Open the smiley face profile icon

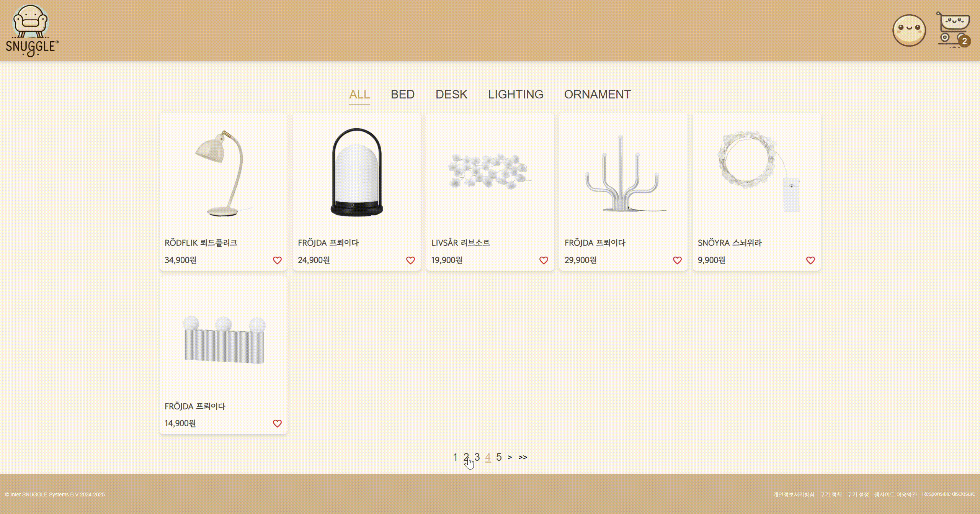(x=909, y=31)
